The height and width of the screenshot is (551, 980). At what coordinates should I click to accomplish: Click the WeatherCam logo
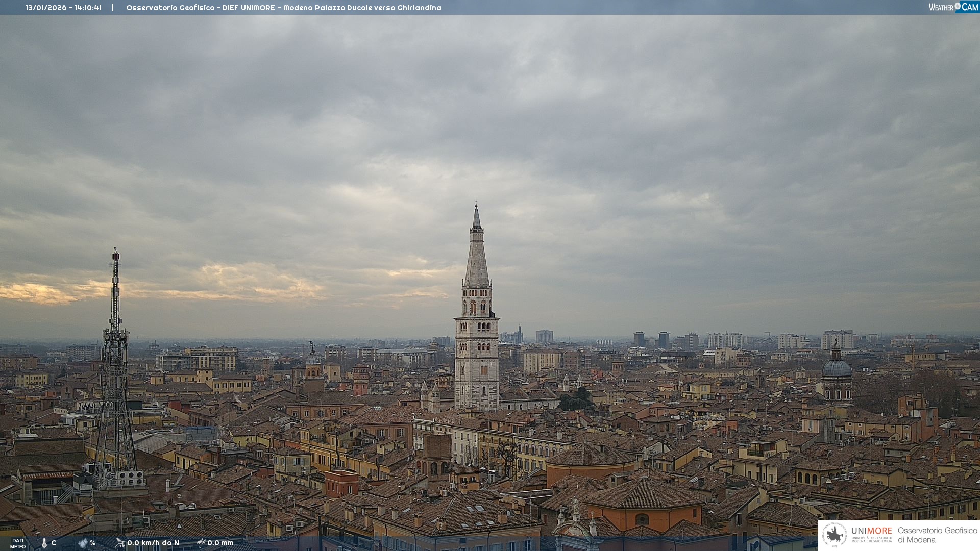(x=953, y=7)
